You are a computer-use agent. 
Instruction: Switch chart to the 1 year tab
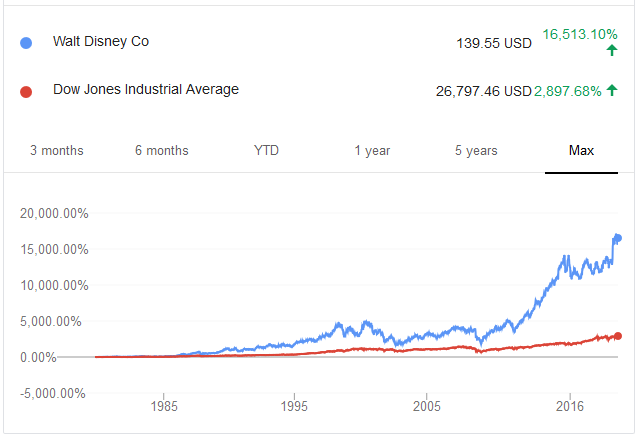[372, 151]
